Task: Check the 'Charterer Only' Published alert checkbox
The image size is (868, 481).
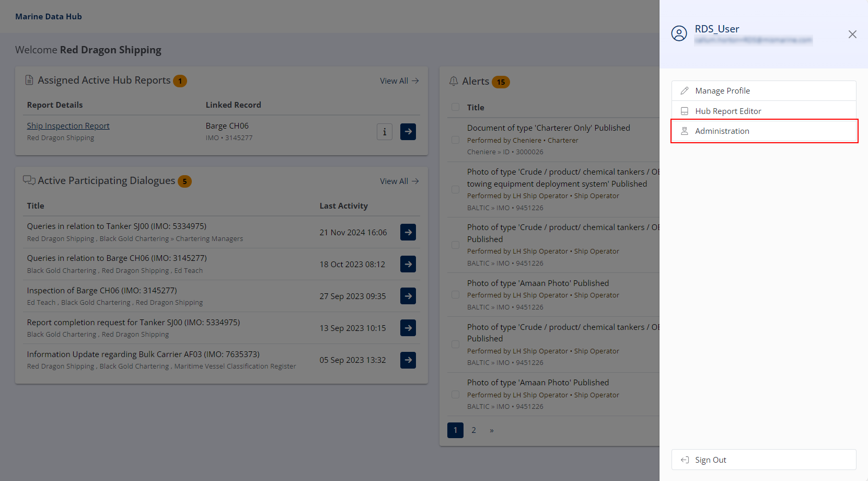Action: (x=456, y=140)
